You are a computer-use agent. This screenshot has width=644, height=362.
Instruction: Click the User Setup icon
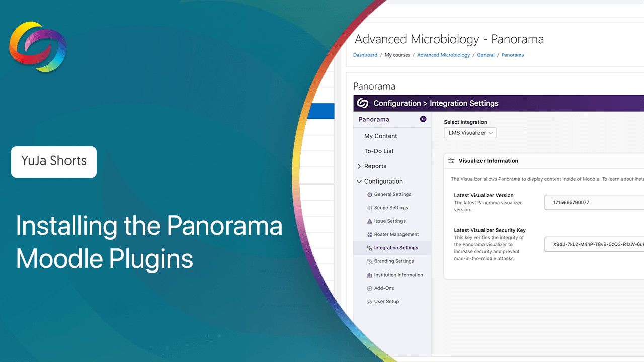370,302
